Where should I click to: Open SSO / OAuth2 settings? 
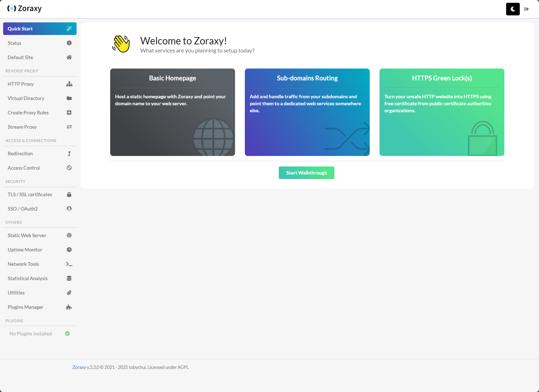point(40,209)
